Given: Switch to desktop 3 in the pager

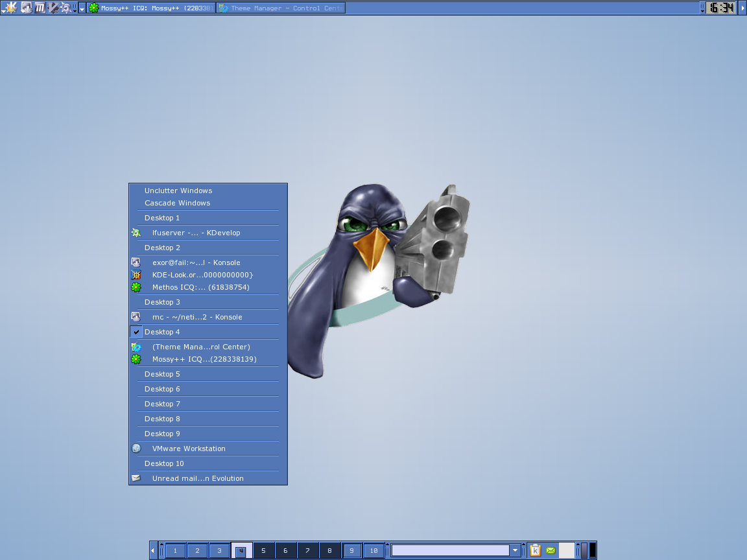Looking at the screenshot, I should coord(219,550).
